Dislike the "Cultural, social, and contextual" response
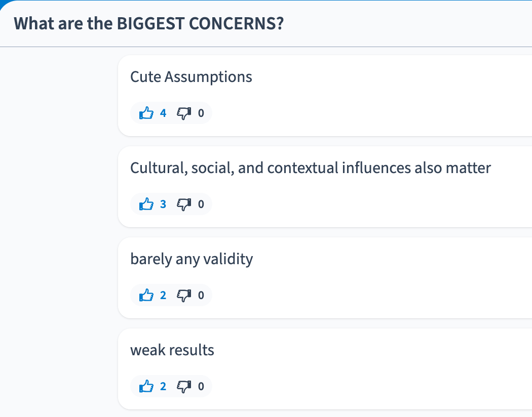The image size is (532, 417). [x=183, y=204]
